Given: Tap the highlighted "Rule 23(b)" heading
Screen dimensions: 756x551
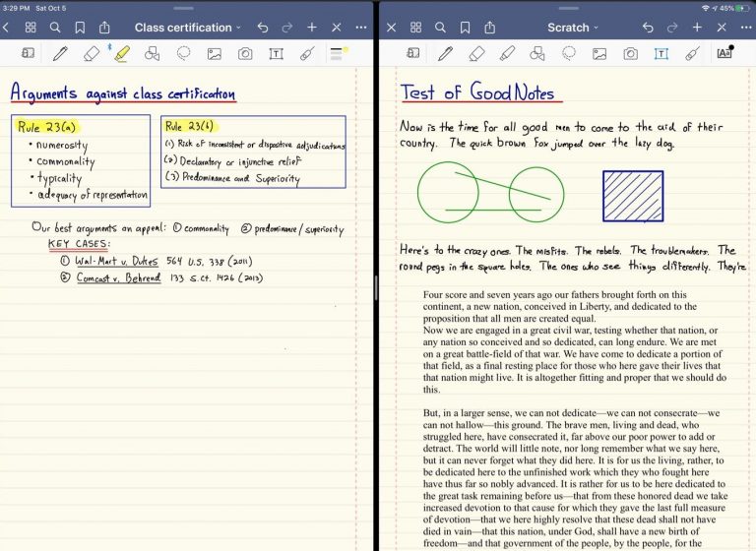Looking at the screenshot, I should coord(190,127).
